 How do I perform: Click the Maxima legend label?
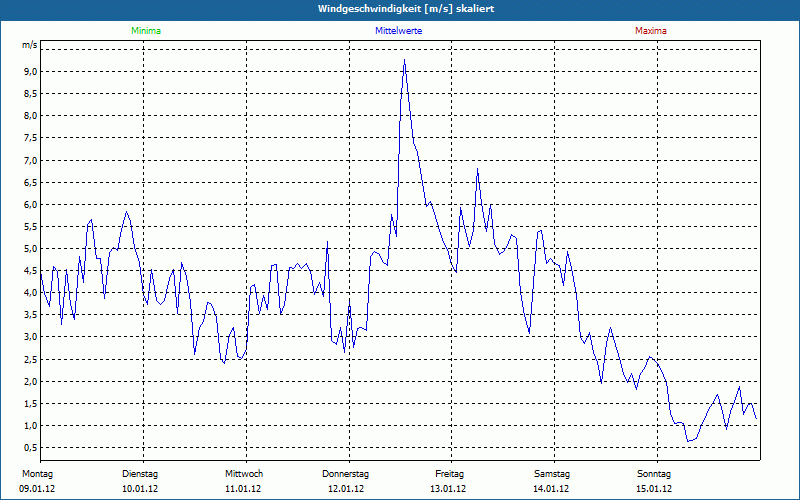[651, 31]
